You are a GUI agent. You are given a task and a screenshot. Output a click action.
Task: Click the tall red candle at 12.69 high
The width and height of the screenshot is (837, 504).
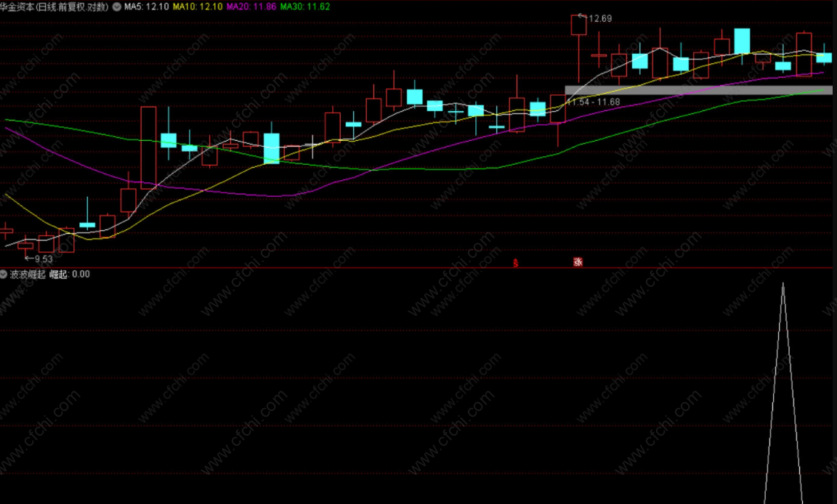pos(578,48)
